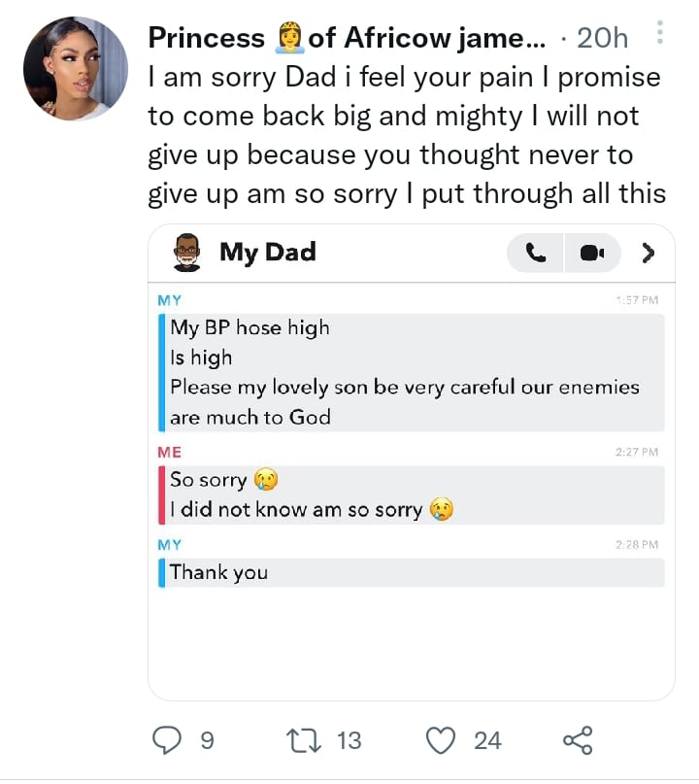Select the "My BP hose high" message

250,328
